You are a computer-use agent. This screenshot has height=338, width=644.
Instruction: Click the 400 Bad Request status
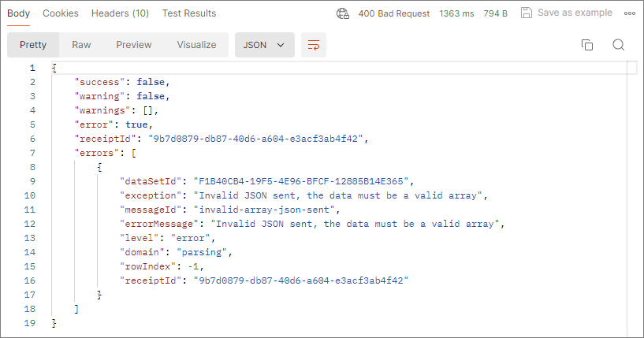coord(394,13)
